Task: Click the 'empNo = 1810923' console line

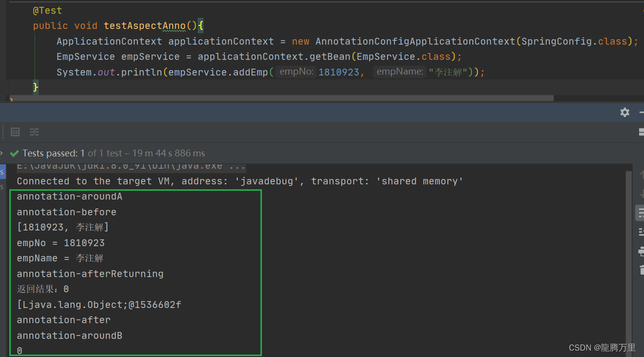Action: [61, 243]
